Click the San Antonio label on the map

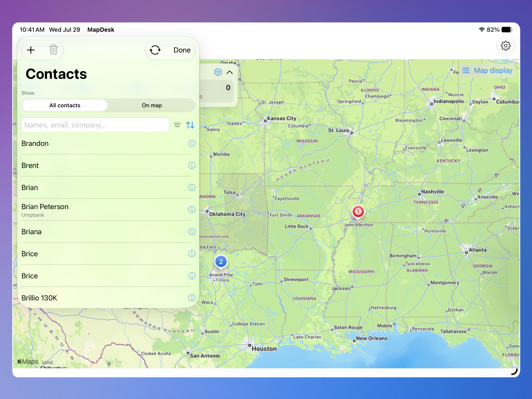pyautogui.click(x=205, y=356)
